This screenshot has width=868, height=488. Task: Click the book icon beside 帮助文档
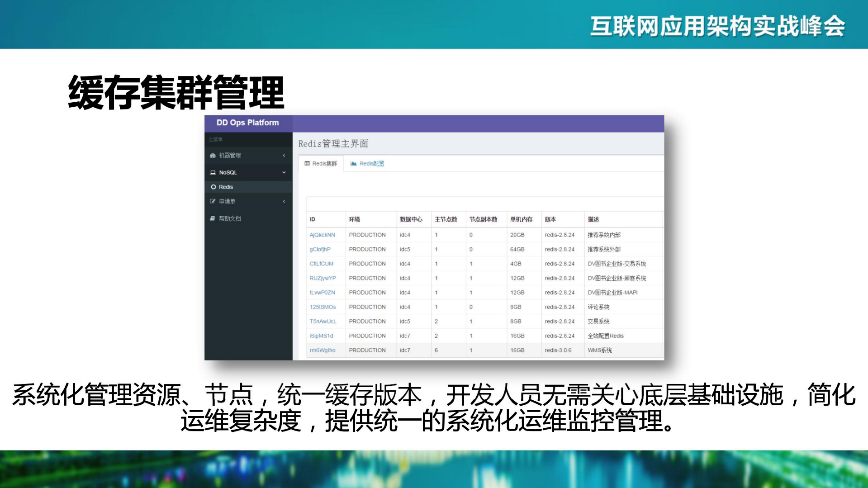(213, 218)
